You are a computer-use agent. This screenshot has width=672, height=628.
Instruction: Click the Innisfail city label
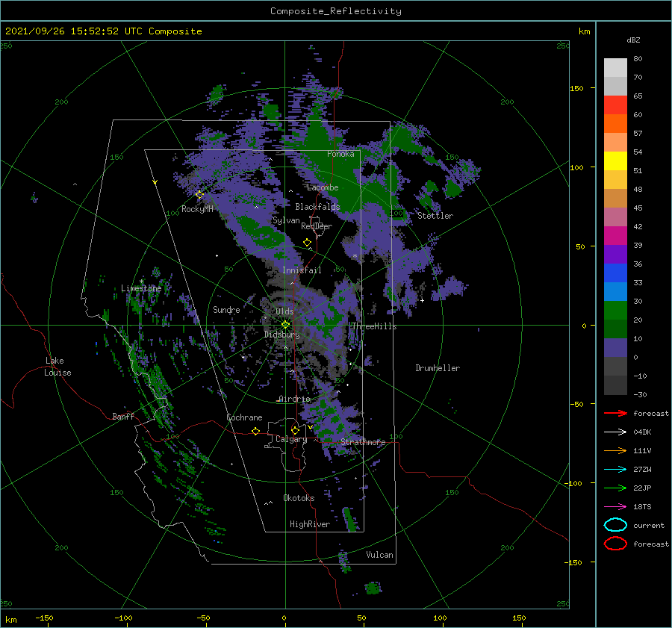click(302, 270)
